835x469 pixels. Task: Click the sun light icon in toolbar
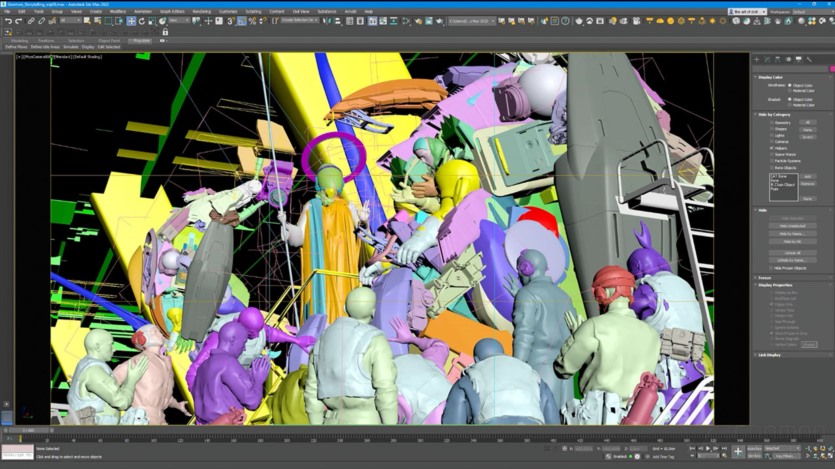(712, 21)
